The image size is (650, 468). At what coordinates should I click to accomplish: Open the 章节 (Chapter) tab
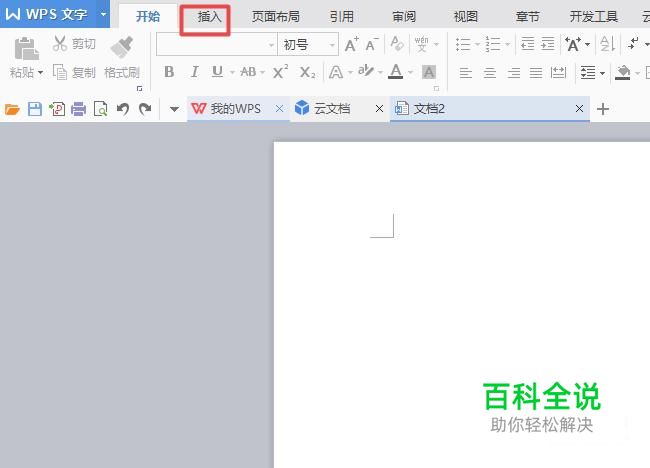[528, 17]
